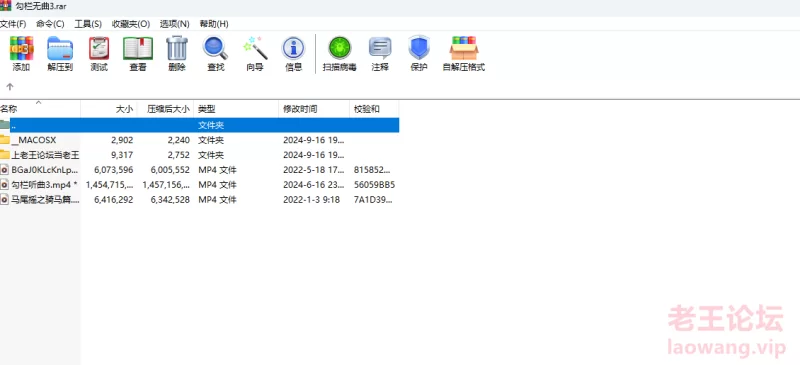
Task: Click the BGaJ0KLcKnLp file name
Action: pos(45,169)
